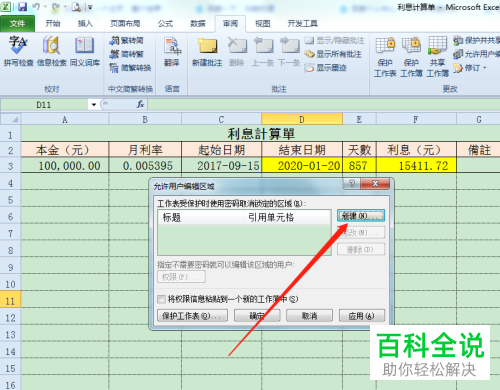Screen dimensions: 500x390
Task: Click the 应用 apply button
Action: click(x=362, y=316)
